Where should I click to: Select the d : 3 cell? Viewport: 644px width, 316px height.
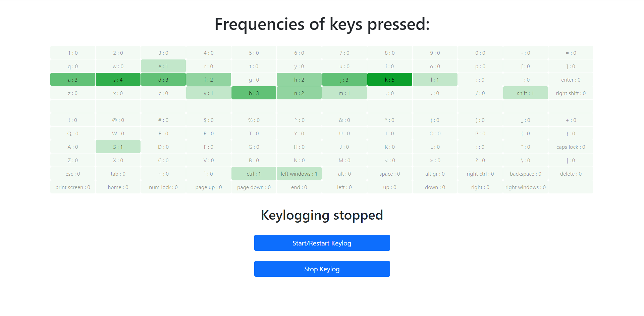coord(163,80)
